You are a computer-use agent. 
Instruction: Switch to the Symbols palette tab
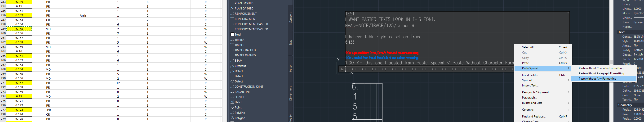pos(290,18)
